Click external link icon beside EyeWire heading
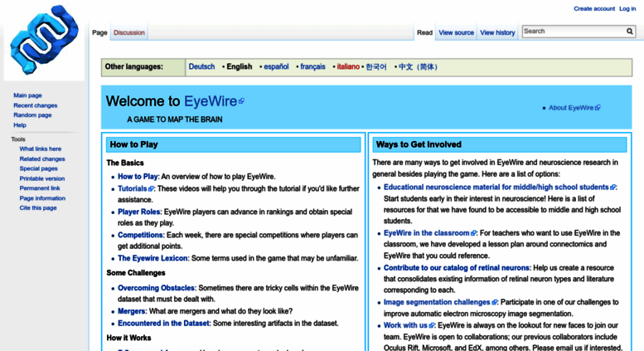Image resolution: width=644 pixels, height=351 pixels. [241, 101]
